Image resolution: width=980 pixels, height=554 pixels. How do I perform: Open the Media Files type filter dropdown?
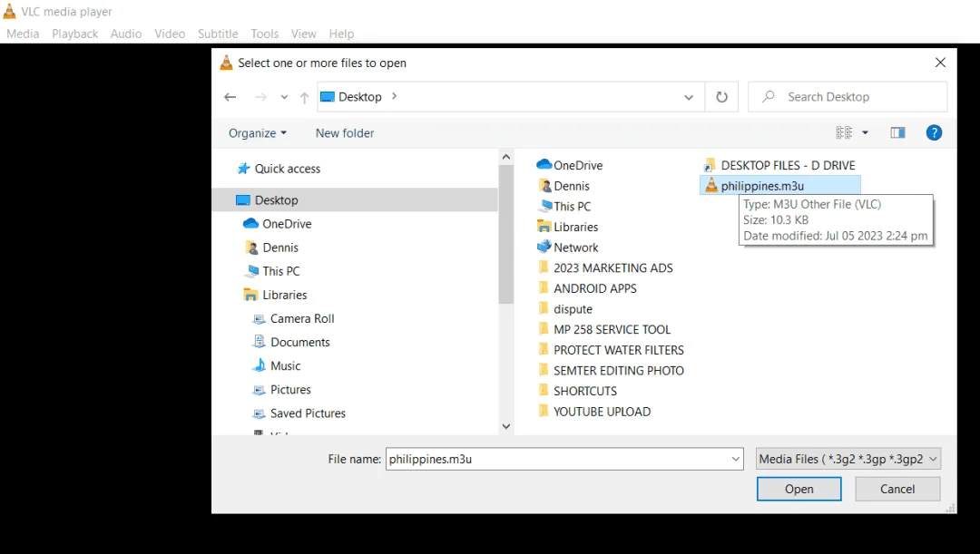[848, 459]
